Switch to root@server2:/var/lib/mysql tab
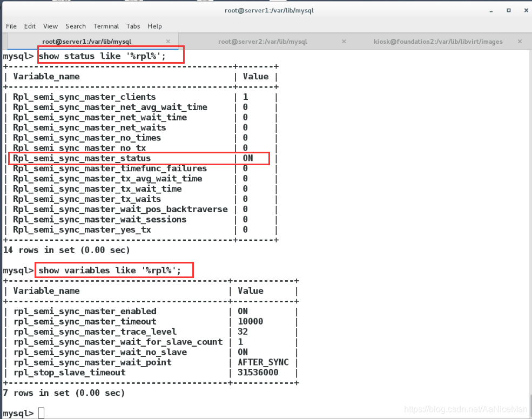Screen dimensions: 532x419 tap(262, 42)
